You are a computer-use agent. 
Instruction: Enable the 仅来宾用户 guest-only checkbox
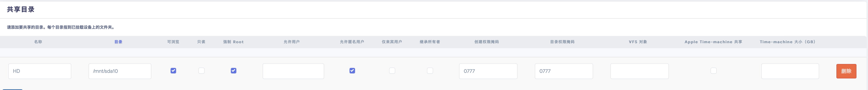392,71
